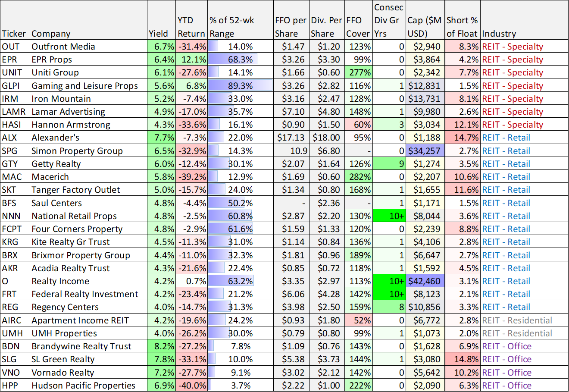
Task: Select Lamar Advertising's $7.10 FFO cell
Action: [x=291, y=112]
